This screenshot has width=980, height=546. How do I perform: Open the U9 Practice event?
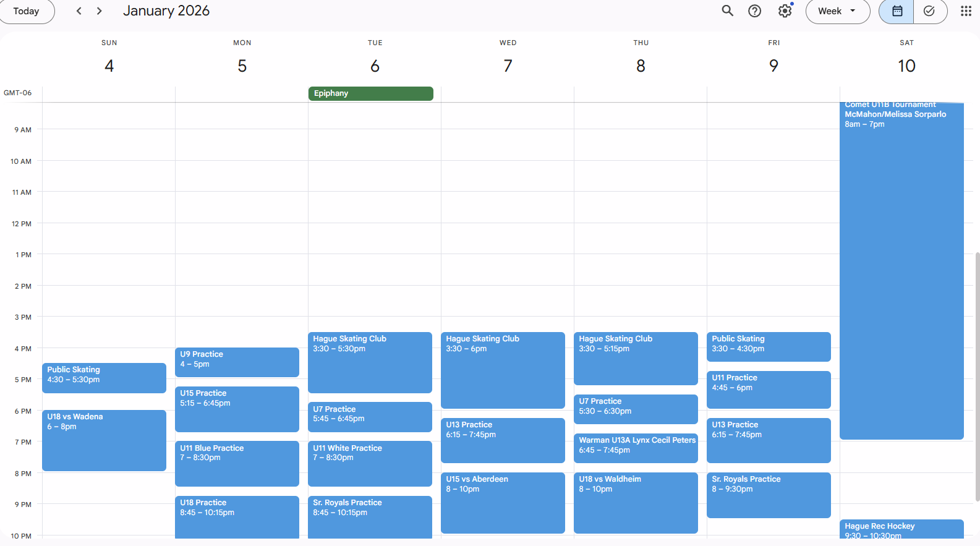(237, 362)
